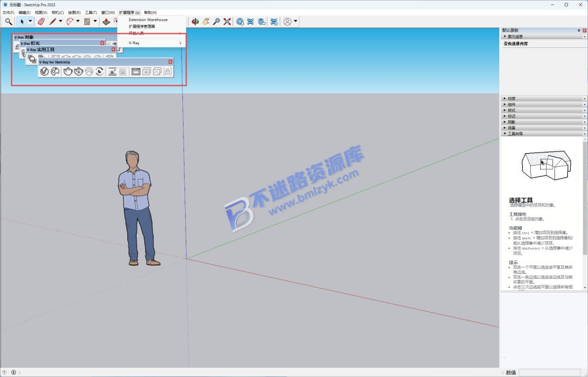Expand the 标记 panel
Viewport: 588px width, 377px height.
(543, 116)
